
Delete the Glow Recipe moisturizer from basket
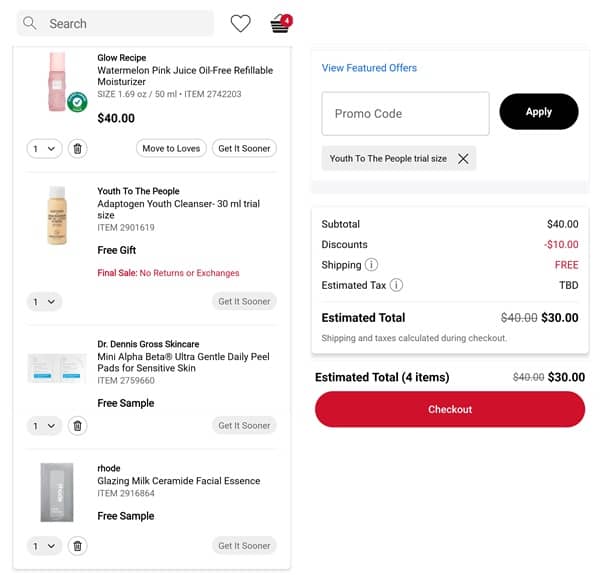(x=78, y=149)
